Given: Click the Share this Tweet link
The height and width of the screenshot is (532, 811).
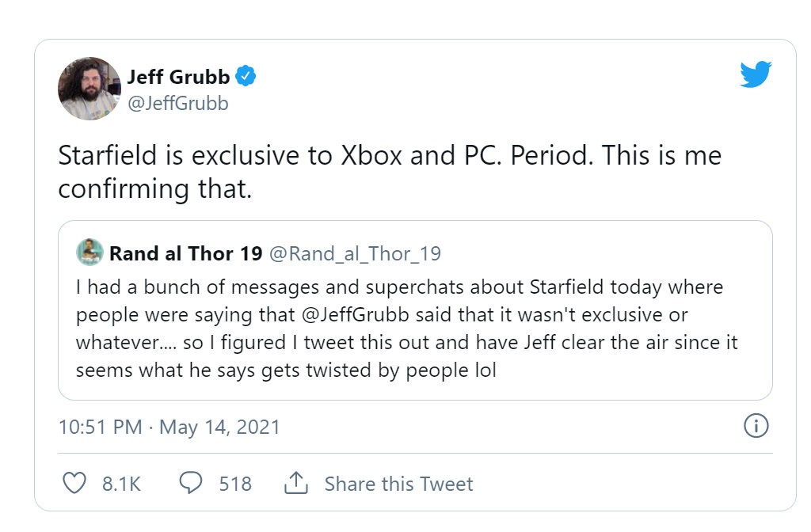Looking at the screenshot, I should pyautogui.click(x=398, y=484).
